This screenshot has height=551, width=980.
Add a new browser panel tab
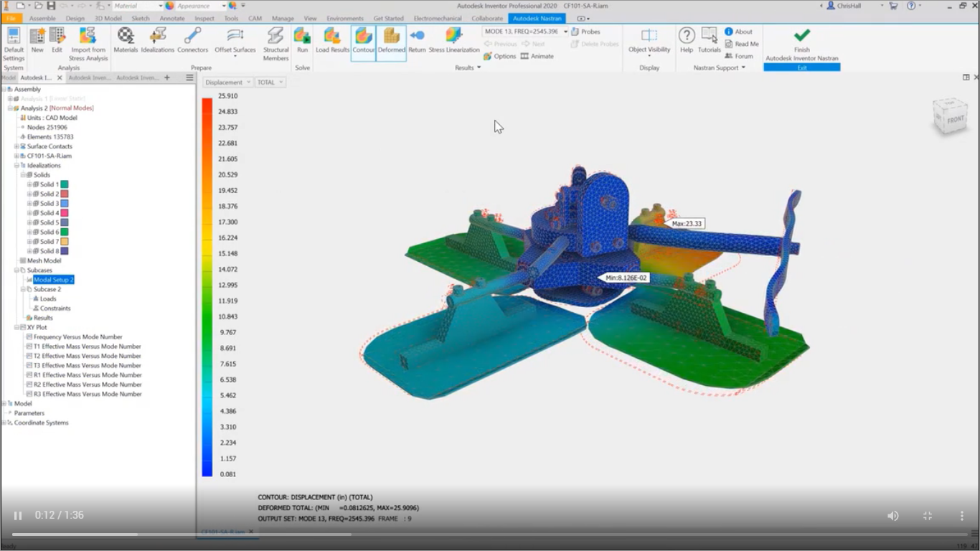click(167, 77)
